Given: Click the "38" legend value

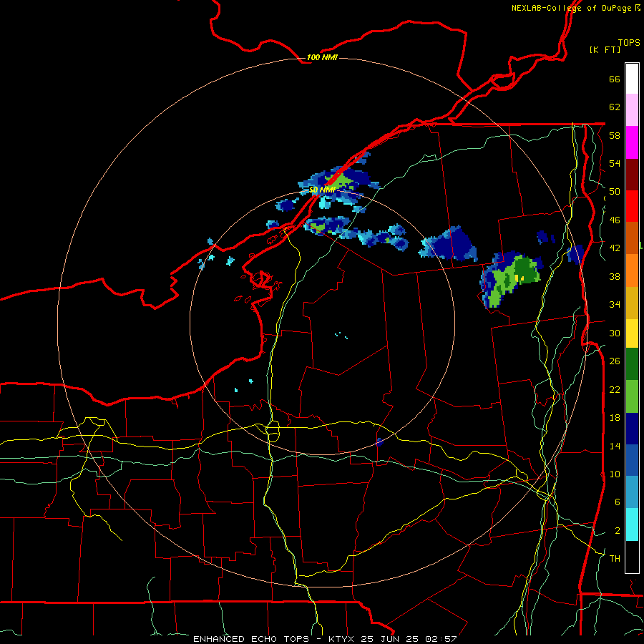Looking at the screenshot, I should (615, 276).
